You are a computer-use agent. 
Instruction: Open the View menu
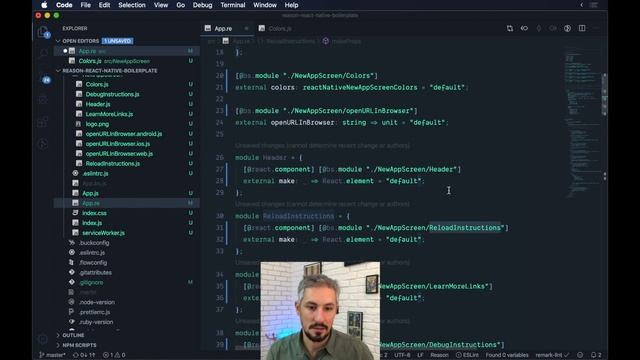161,5
